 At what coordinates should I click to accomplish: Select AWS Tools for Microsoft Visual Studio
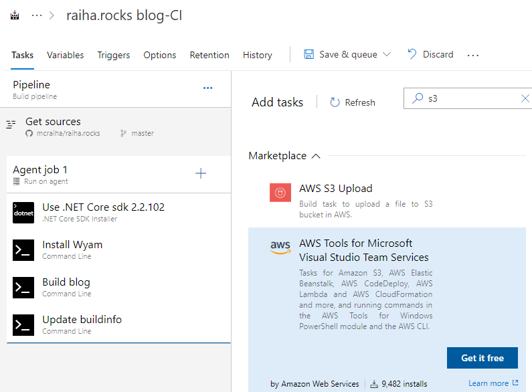387,310
